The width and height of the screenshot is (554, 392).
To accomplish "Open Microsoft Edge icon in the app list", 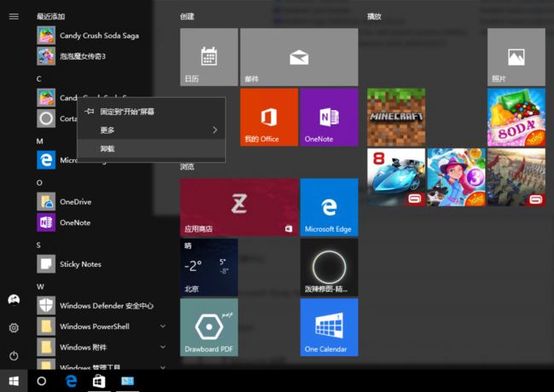I will (46, 160).
